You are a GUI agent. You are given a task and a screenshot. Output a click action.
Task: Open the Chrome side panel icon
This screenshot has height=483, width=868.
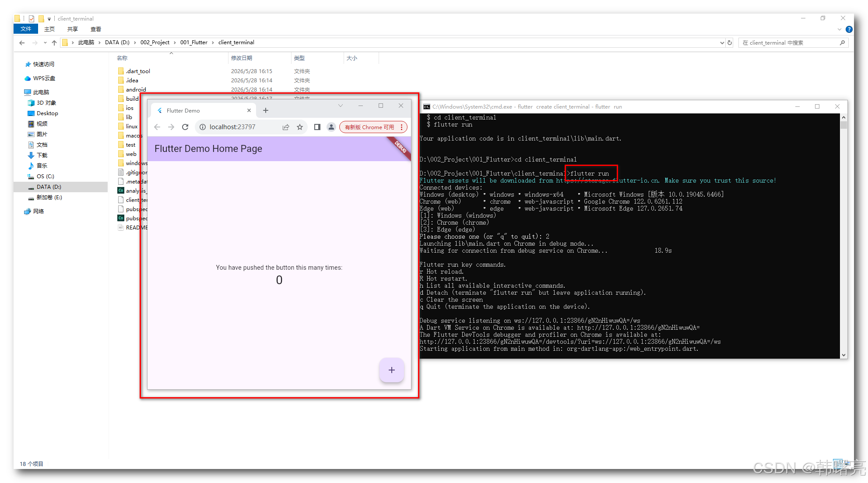pyautogui.click(x=317, y=127)
